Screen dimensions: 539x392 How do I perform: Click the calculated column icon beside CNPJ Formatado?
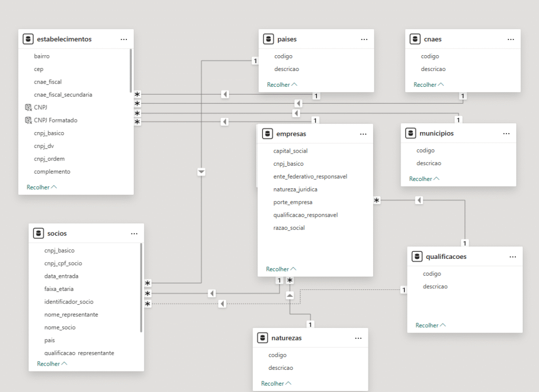tap(28, 120)
